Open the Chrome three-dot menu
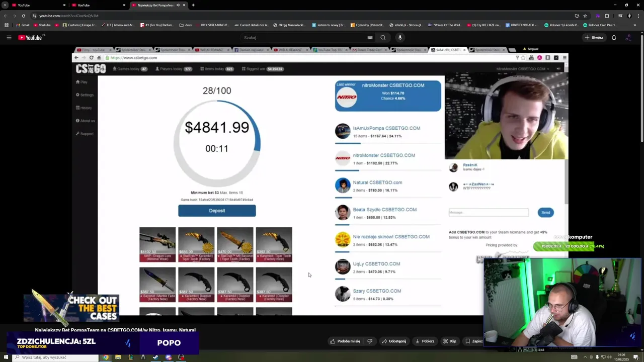Screen dimensions: 644x362 pos(638,16)
